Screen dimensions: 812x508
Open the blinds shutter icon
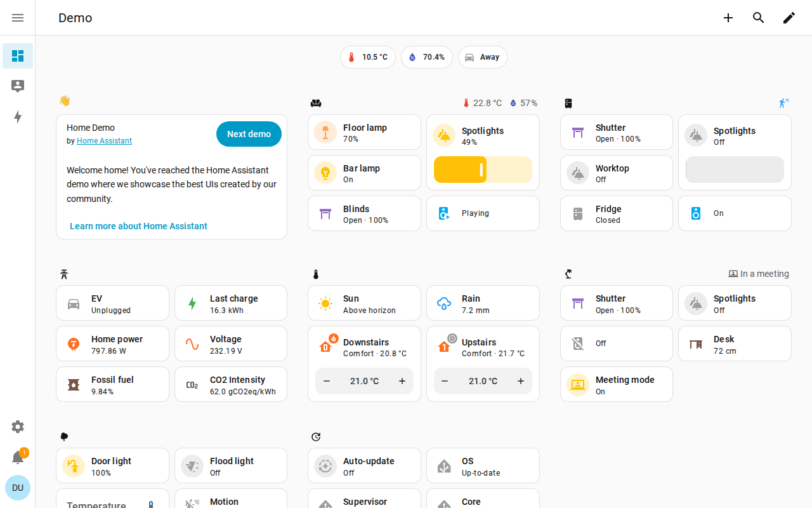[x=325, y=213]
